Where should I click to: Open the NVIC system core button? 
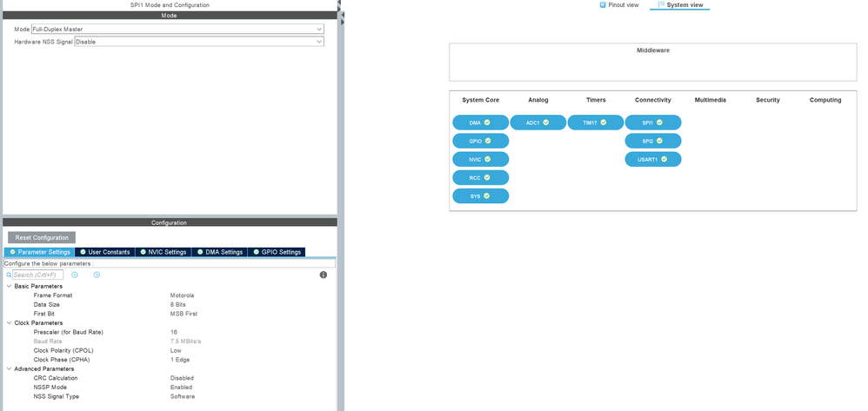480,159
